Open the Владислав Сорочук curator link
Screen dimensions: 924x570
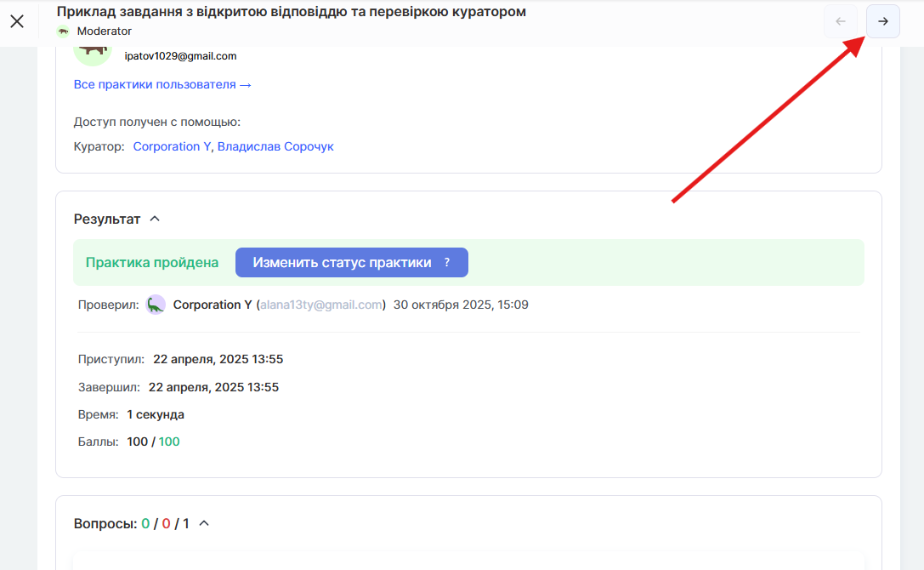(275, 146)
